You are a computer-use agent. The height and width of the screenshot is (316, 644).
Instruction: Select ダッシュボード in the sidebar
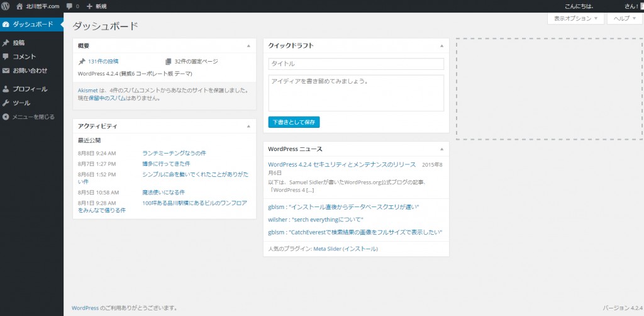(32, 25)
